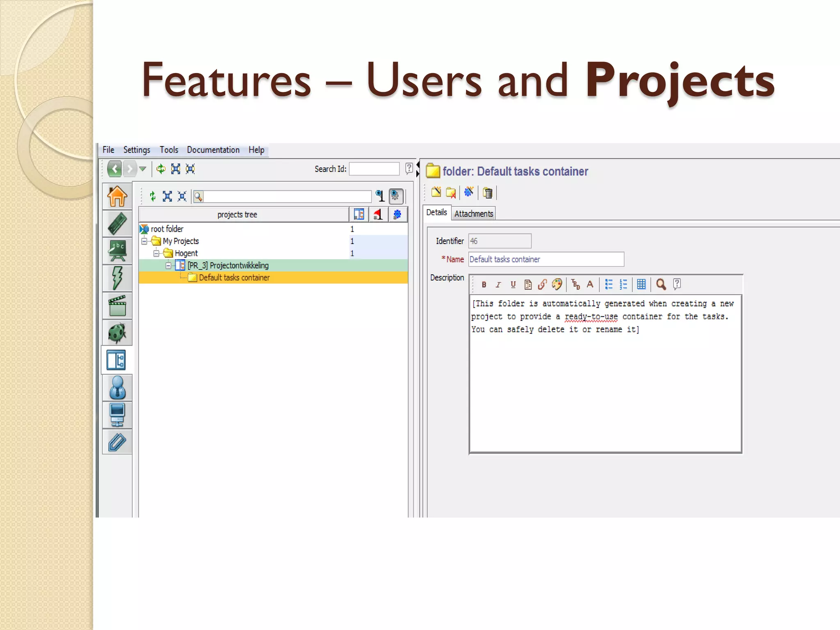Image resolution: width=840 pixels, height=630 pixels.
Task: Collapse the Hogent folder
Action: (156, 253)
